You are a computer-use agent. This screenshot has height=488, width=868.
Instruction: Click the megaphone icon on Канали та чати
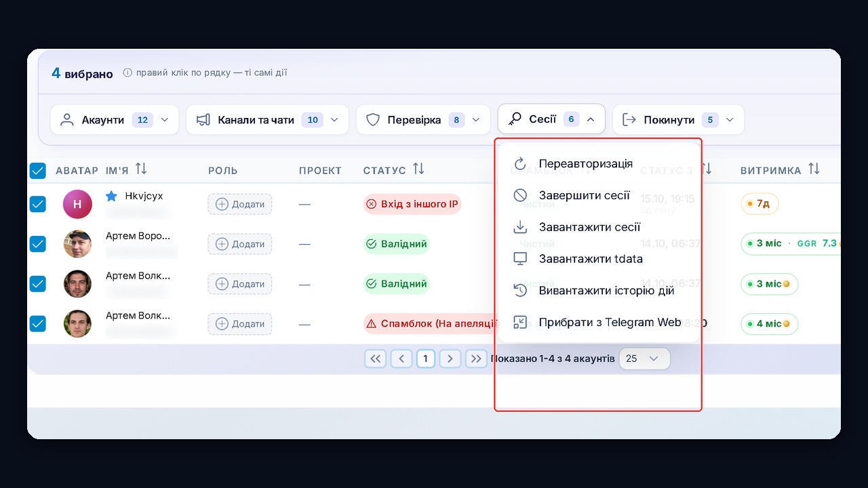point(203,120)
